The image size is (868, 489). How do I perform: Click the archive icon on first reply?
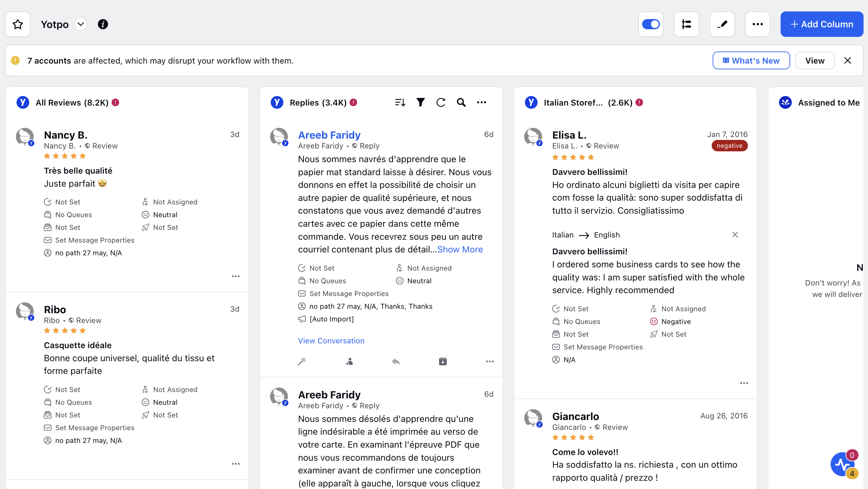(x=443, y=362)
